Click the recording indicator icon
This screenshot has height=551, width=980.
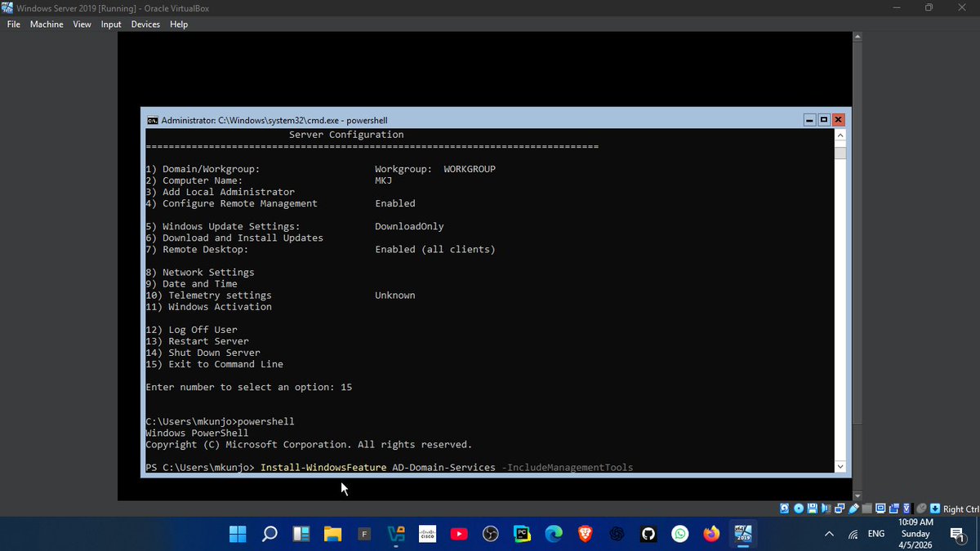point(894,509)
